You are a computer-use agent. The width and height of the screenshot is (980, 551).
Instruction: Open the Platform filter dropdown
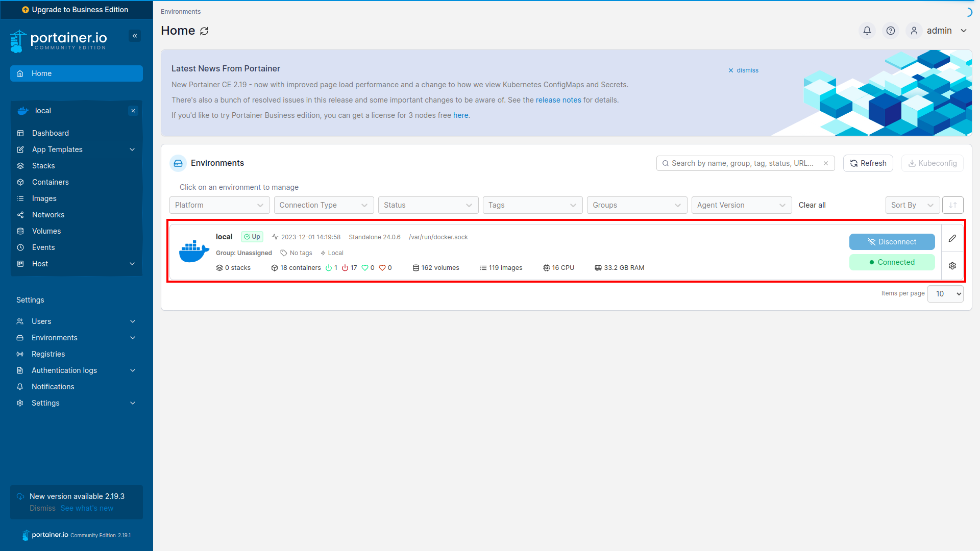tap(219, 205)
